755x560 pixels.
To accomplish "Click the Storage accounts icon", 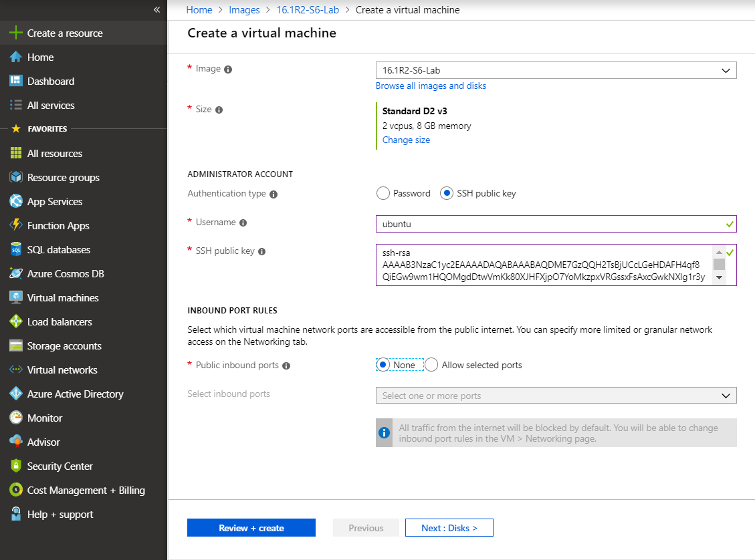I will pyautogui.click(x=16, y=345).
